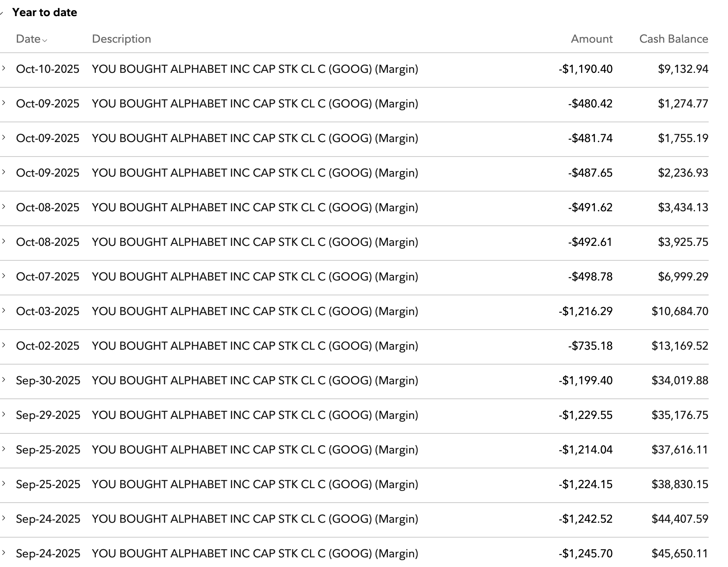Expand the first Oct-09-2025 transaction details
The height and width of the screenshot is (567, 728).
pyautogui.click(x=4, y=103)
